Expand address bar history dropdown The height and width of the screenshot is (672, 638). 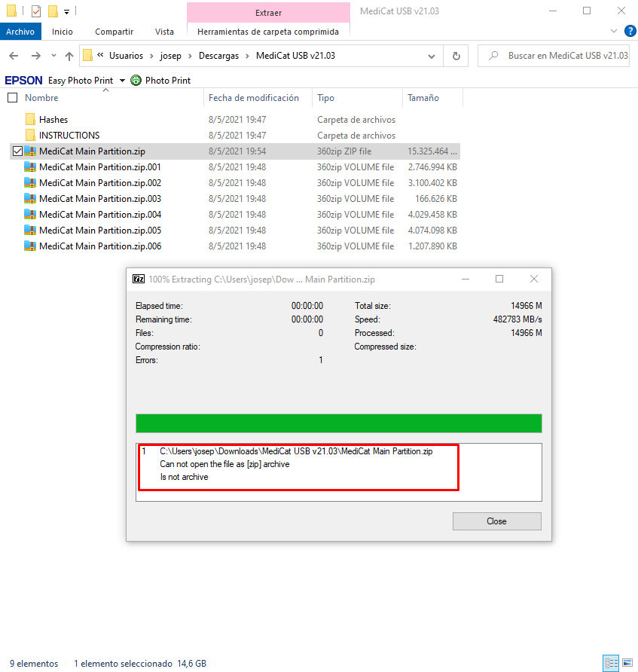(x=432, y=57)
